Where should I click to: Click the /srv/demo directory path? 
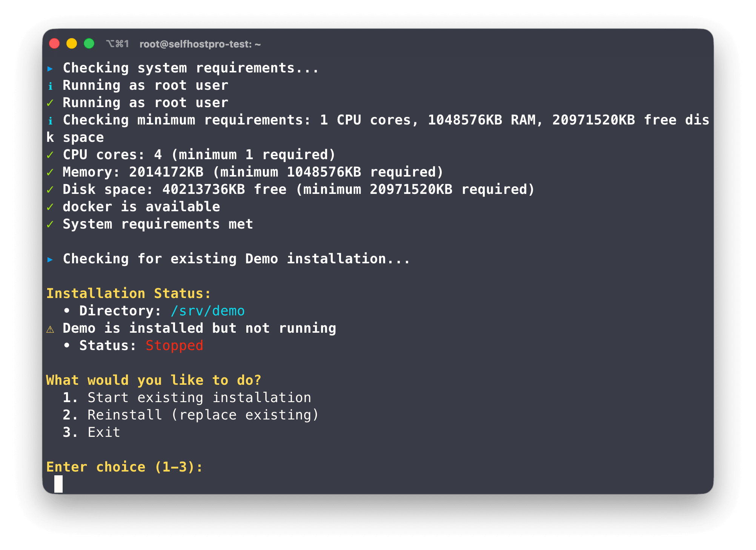click(207, 311)
